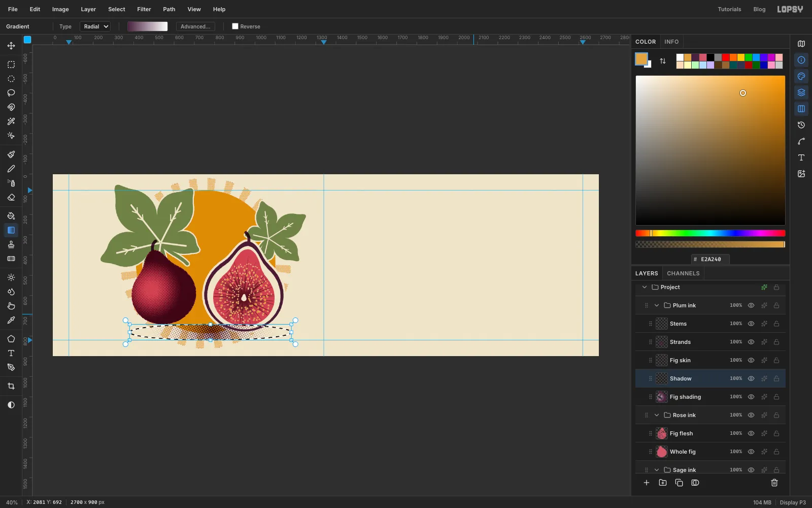The width and height of the screenshot is (812, 508).
Task: Open the gradient preset picker
Action: click(147, 26)
